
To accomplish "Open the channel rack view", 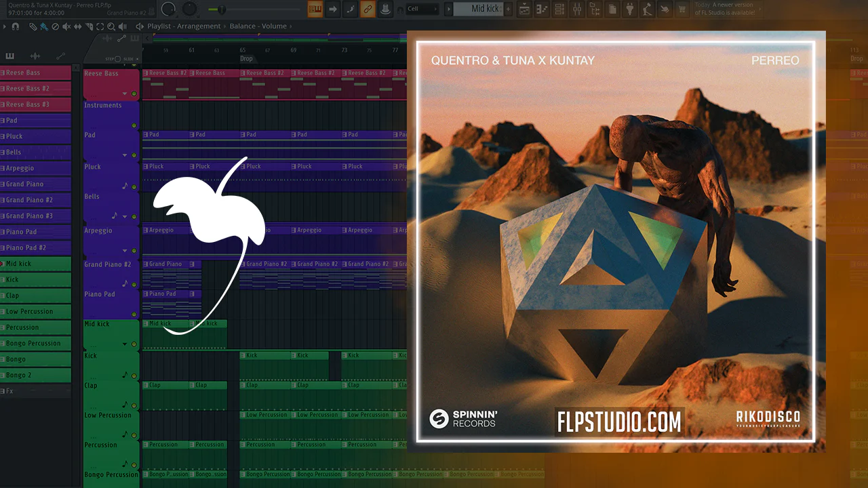I will pyautogui.click(x=560, y=9).
